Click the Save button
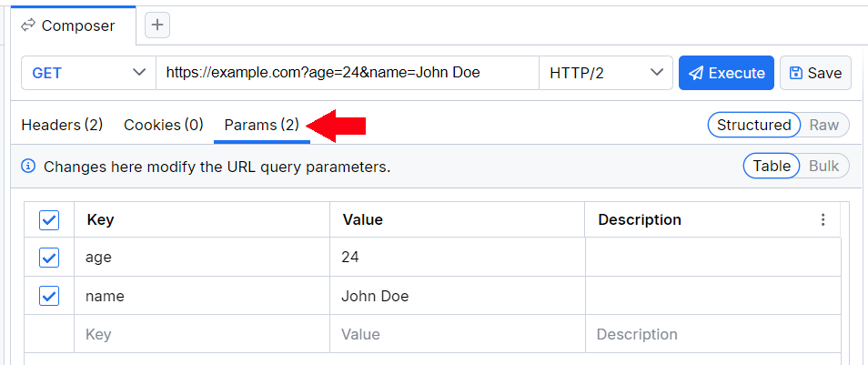868x365 pixels. tap(815, 73)
